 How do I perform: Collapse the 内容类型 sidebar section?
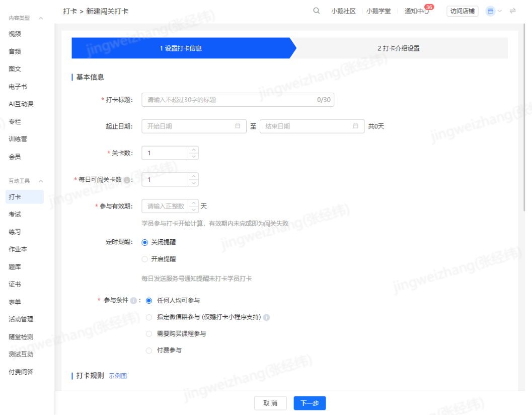click(x=41, y=18)
